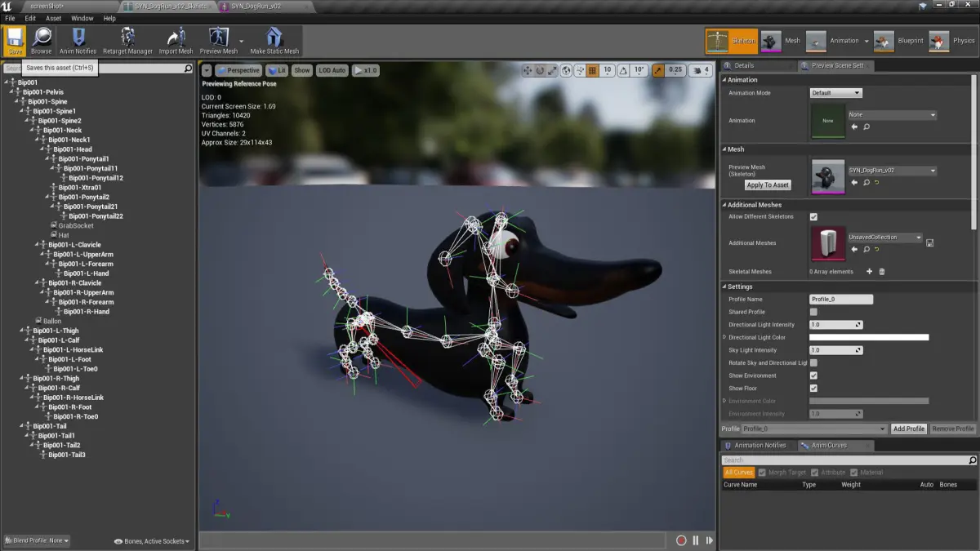Open Bones, Active Sockets filter dropdown
The width and height of the screenshot is (980, 551).
click(152, 541)
